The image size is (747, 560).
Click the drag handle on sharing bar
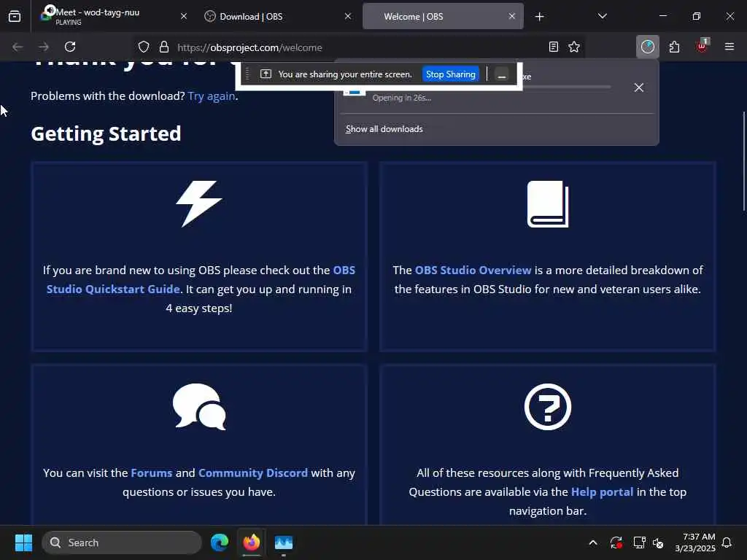pyautogui.click(x=247, y=74)
